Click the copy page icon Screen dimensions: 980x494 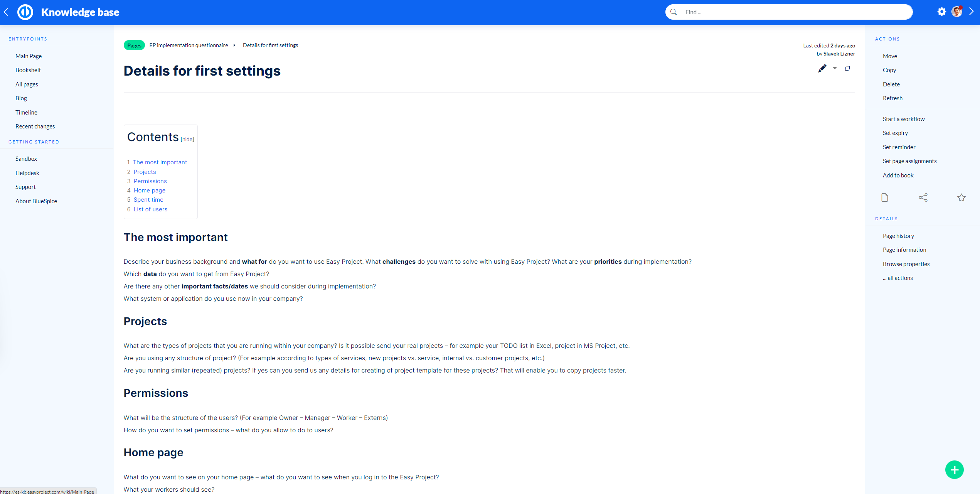tap(848, 69)
